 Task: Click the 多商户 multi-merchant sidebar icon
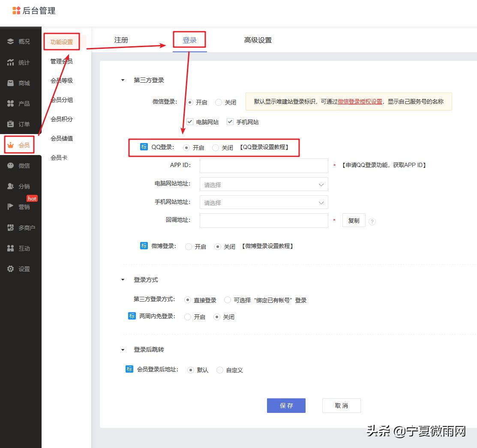pos(21,227)
